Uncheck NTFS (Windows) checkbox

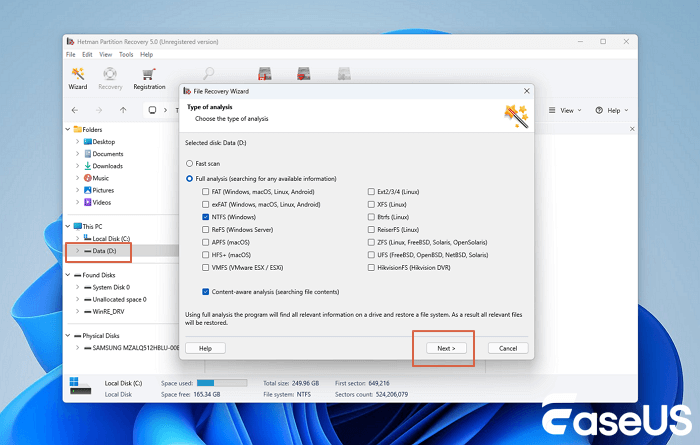[205, 217]
